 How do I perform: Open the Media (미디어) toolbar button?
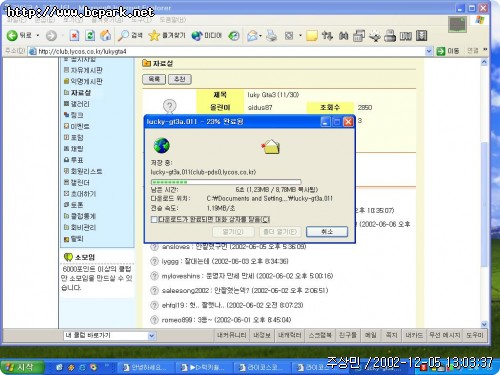click(207, 35)
